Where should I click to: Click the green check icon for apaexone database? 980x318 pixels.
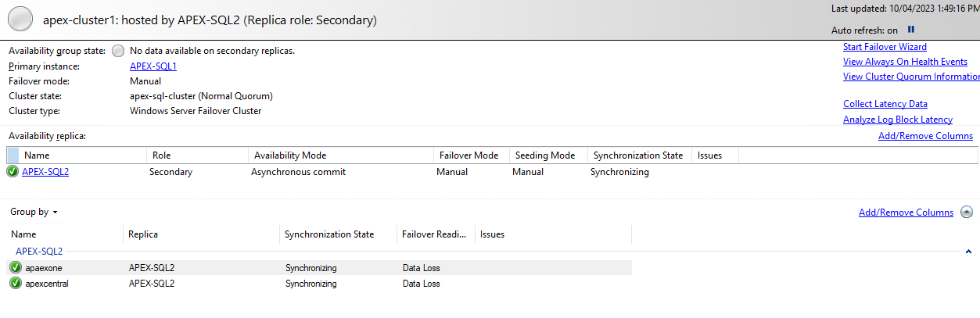pos(16,268)
